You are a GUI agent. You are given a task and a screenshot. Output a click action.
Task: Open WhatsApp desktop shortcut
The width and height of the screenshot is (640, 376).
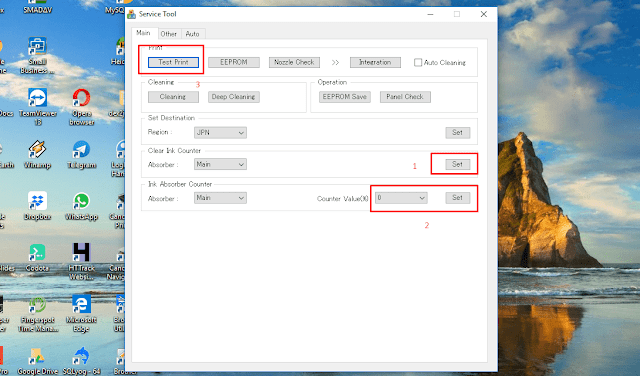point(82,206)
